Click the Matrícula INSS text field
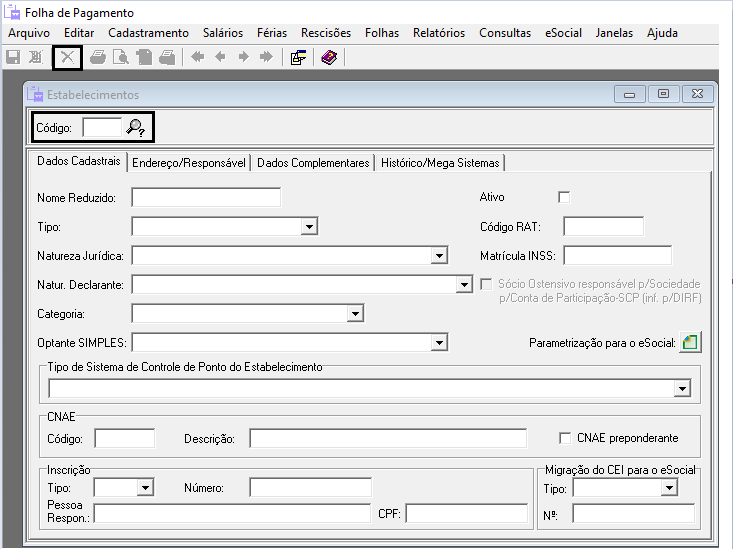Viewport: 733px width, 549px height. 617,256
